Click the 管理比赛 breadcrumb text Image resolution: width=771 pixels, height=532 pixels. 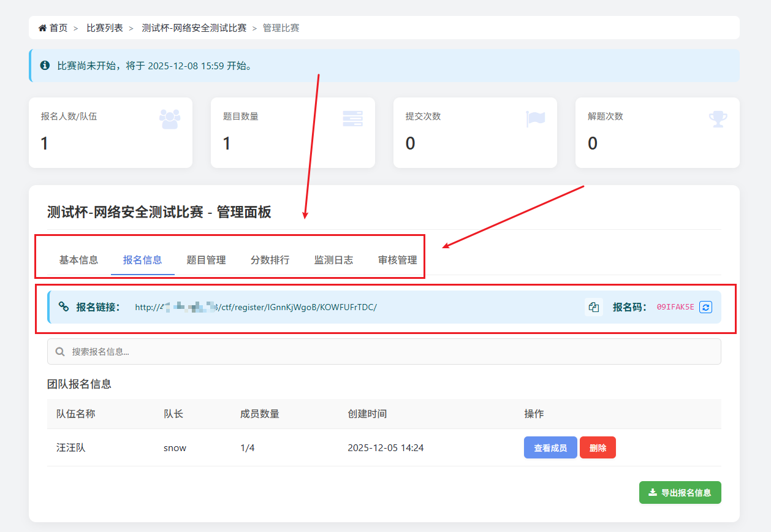(281, 28)
